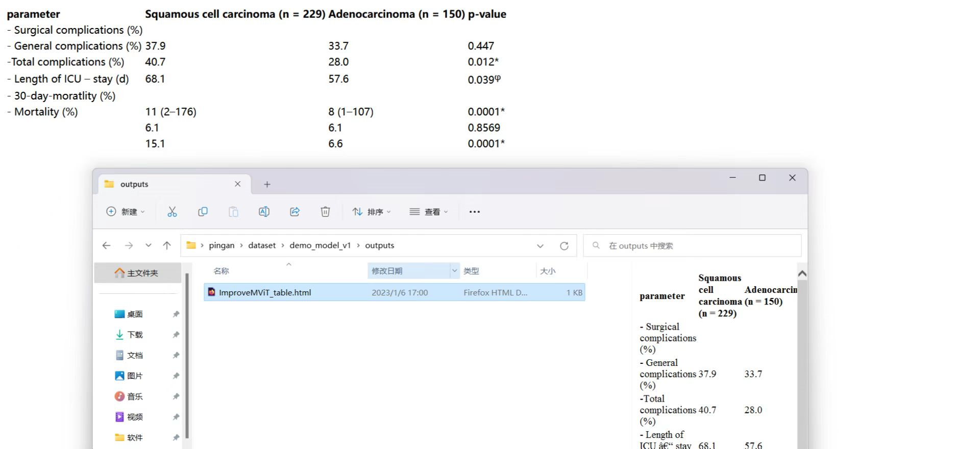Unpin 文档 using its pin icon
980x449 pixels.
[x=176, y=355]
